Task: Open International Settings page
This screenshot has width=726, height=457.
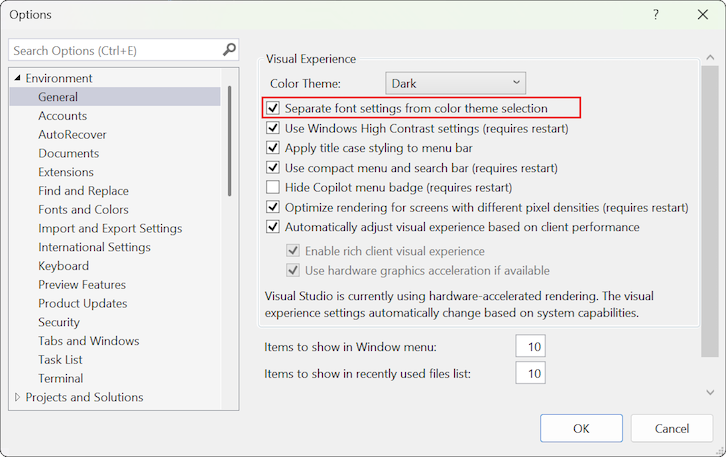Action: 94,247
